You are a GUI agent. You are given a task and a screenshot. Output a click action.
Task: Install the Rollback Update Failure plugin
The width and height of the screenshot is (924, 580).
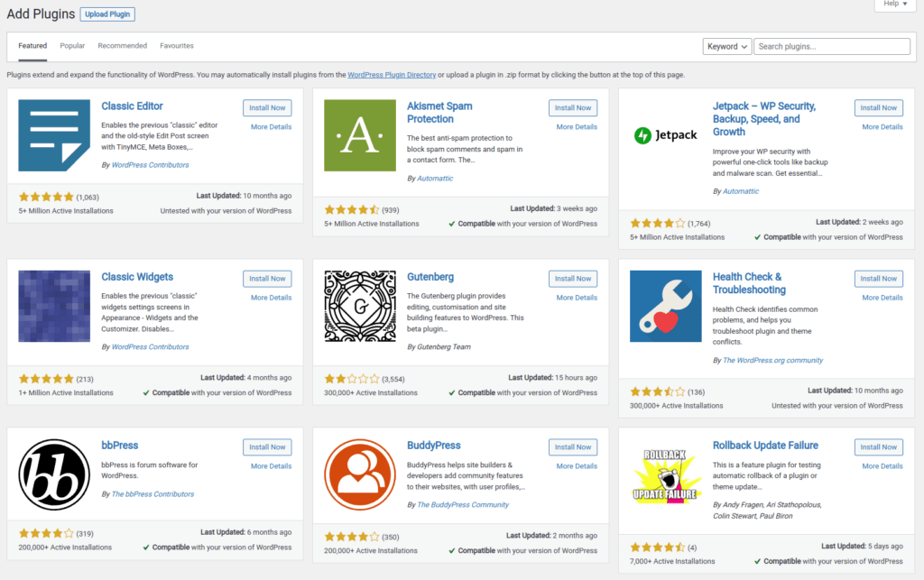click(879, 447)
